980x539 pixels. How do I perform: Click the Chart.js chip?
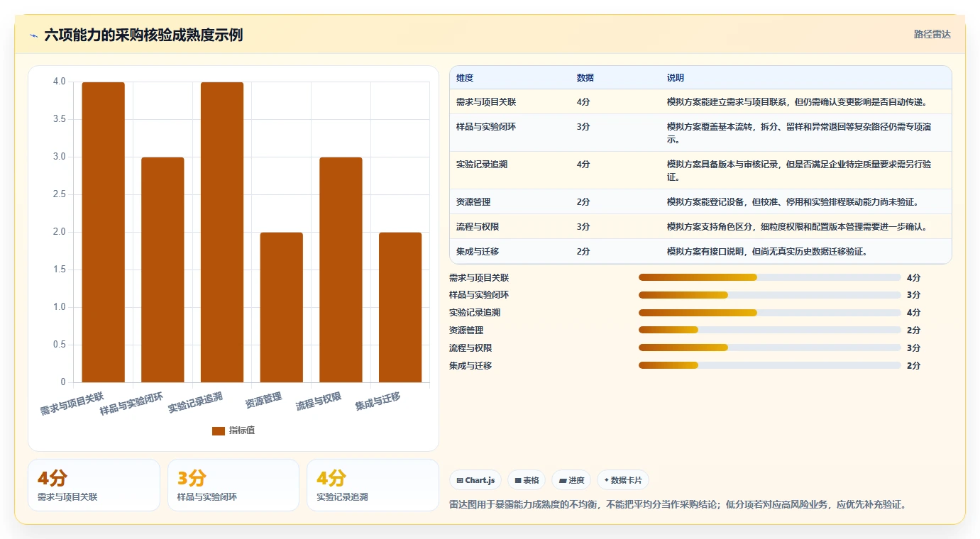[475, 480]
